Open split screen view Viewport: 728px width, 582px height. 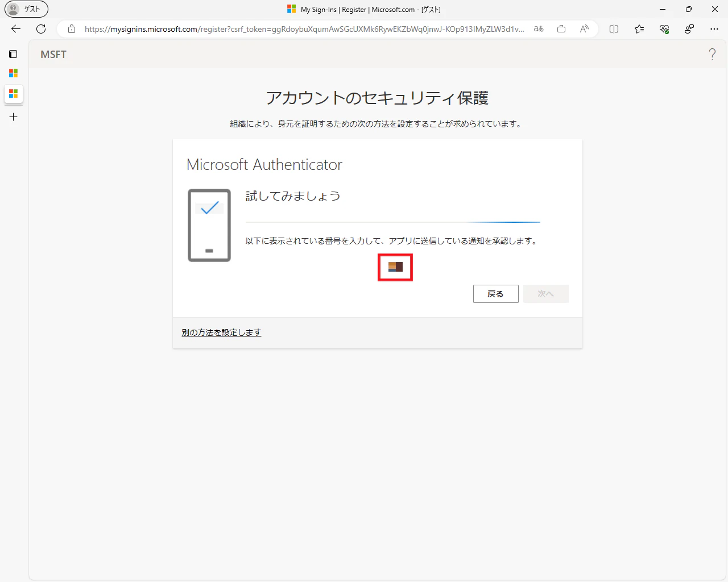[x=614, y=29]
